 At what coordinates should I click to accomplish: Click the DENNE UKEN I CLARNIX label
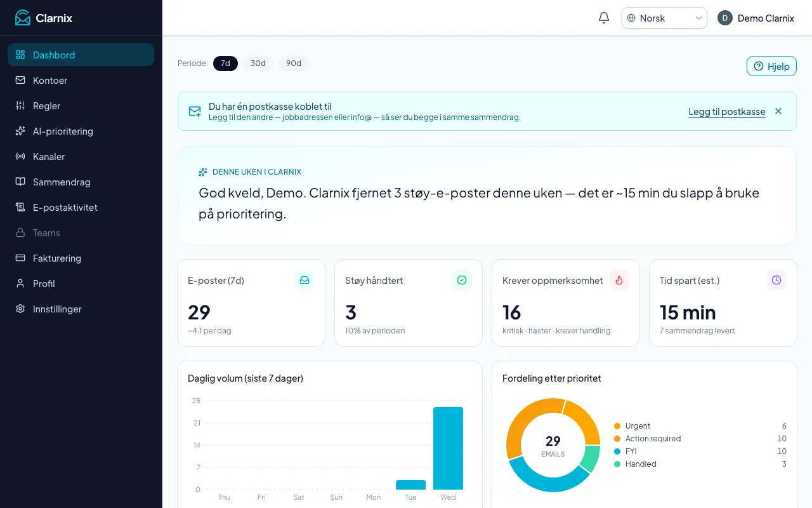coord(257,172)
